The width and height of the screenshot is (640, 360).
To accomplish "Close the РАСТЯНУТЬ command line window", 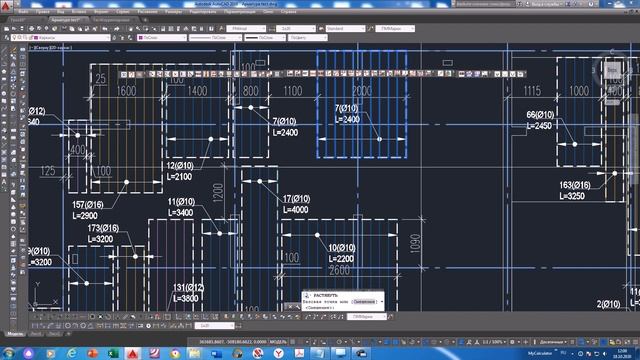I will click(x=290, y=306).
